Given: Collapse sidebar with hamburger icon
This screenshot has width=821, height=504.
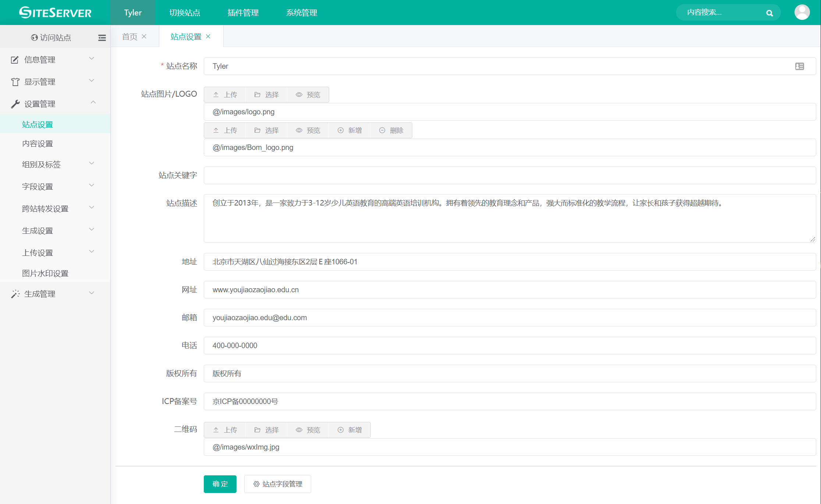Looking at the screenshot, I should tap(102, 37).
